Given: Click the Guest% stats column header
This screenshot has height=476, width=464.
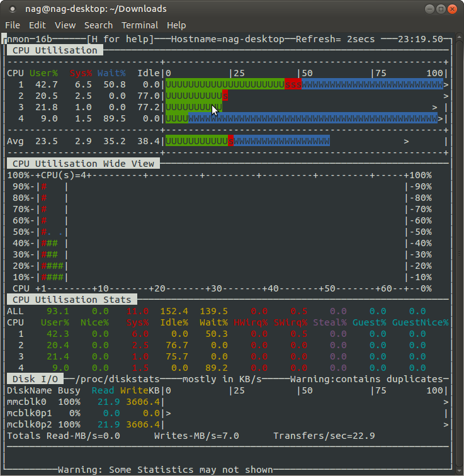Looking at the screenshot, I should pos(370,323).
